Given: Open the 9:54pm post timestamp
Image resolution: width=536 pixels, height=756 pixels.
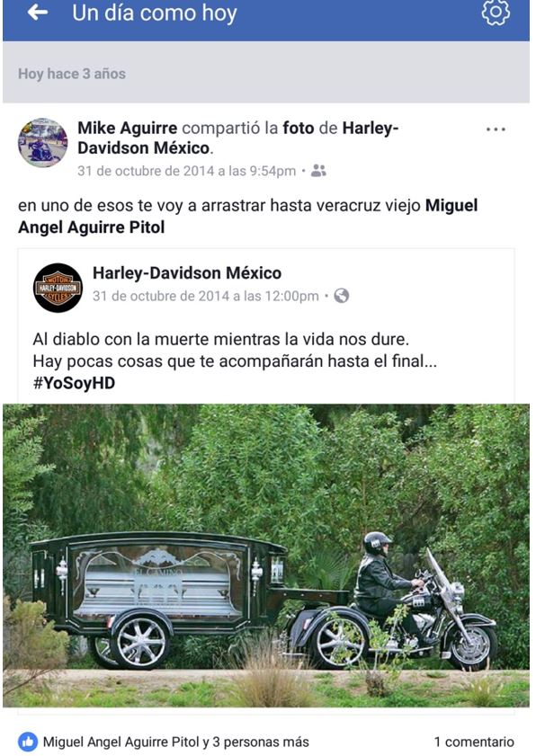Looking at the screenshot, I should [187, 171].
